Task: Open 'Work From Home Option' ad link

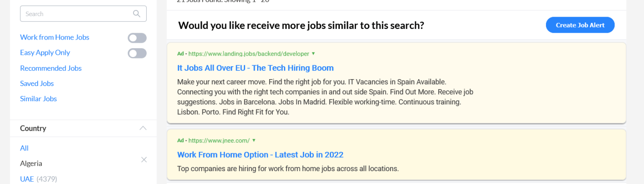Action: point(260,155)
